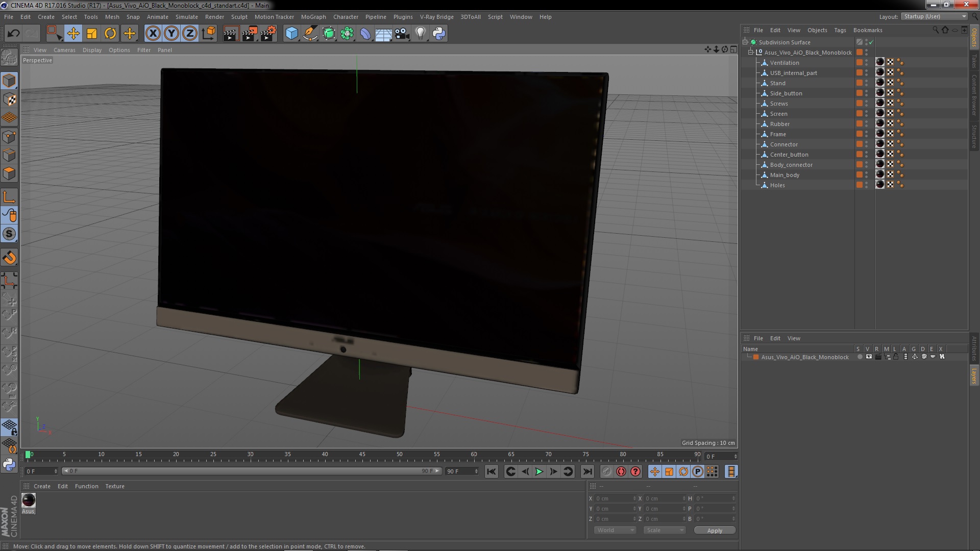This screenshot has height=551, width=980.
Task: Select Asus material thumbnail
Action: [x=29, y=500]
